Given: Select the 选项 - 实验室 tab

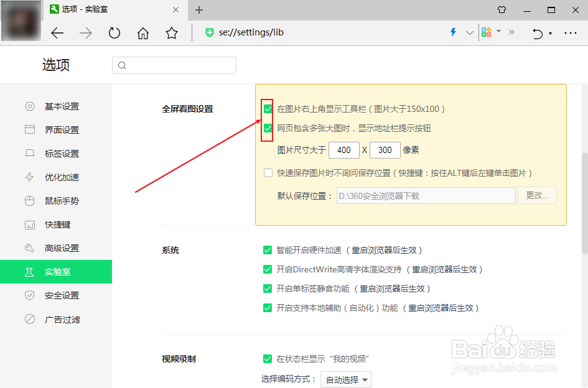Looking at the screenshot, I should click(x=116, y=10).
